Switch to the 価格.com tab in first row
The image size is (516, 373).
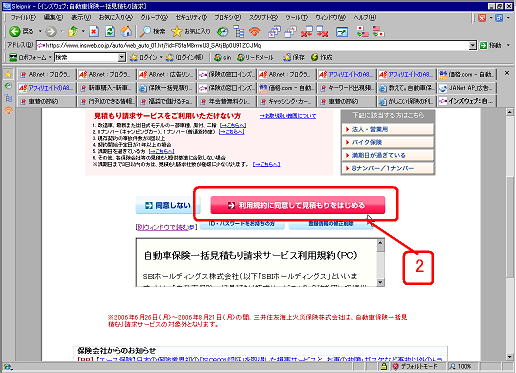point(467,75)
